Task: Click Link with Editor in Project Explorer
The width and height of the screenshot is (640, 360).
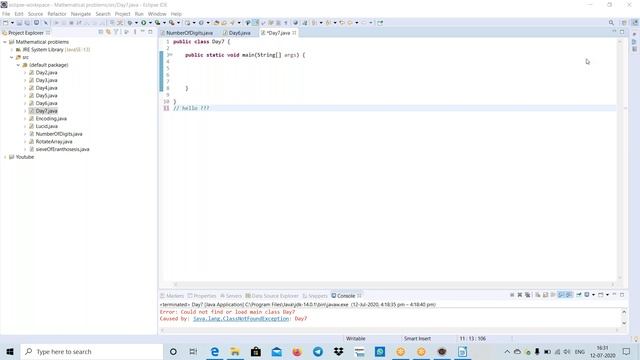Action: point(108,32)
